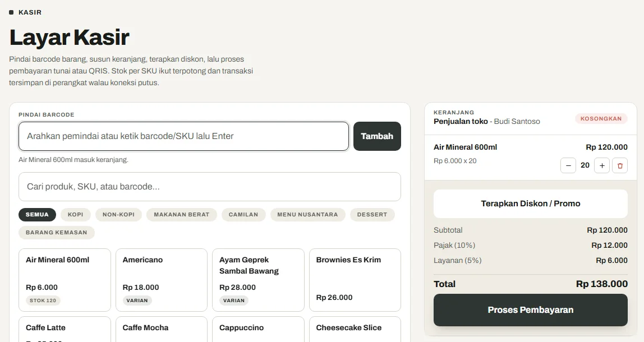Delete Air Mineral 600ml from cart via trash icon
The height and width of the screenshot is (342, 644).
(x=620, y=165)
